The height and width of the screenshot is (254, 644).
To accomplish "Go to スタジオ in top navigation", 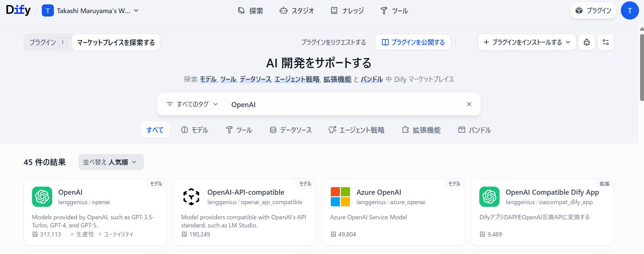I will tap(297, 11).
